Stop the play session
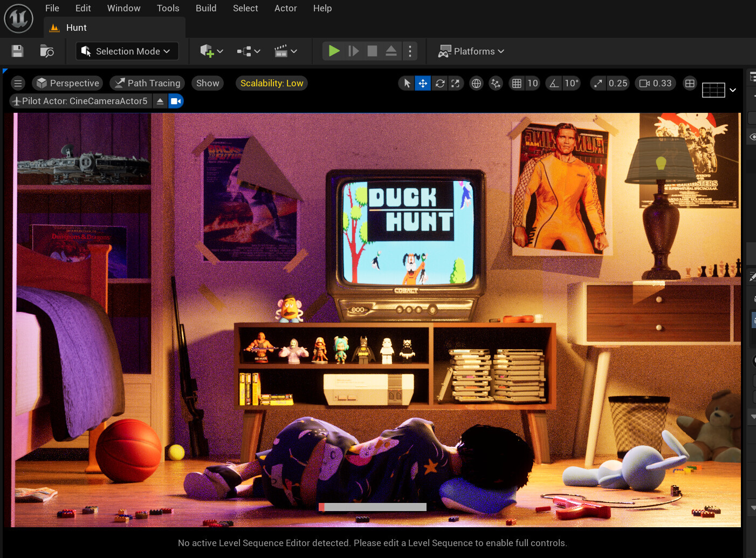This screenshot has width=756, height=558. (x=372, y=51)
